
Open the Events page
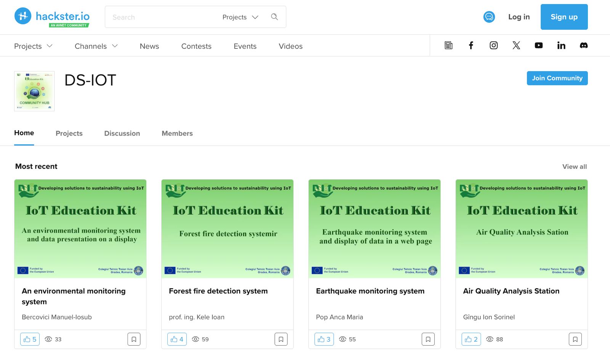coord(245,46)
